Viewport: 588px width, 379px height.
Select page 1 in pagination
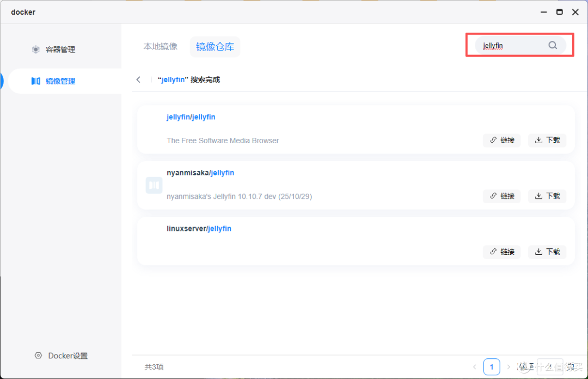tap(492, 367)
